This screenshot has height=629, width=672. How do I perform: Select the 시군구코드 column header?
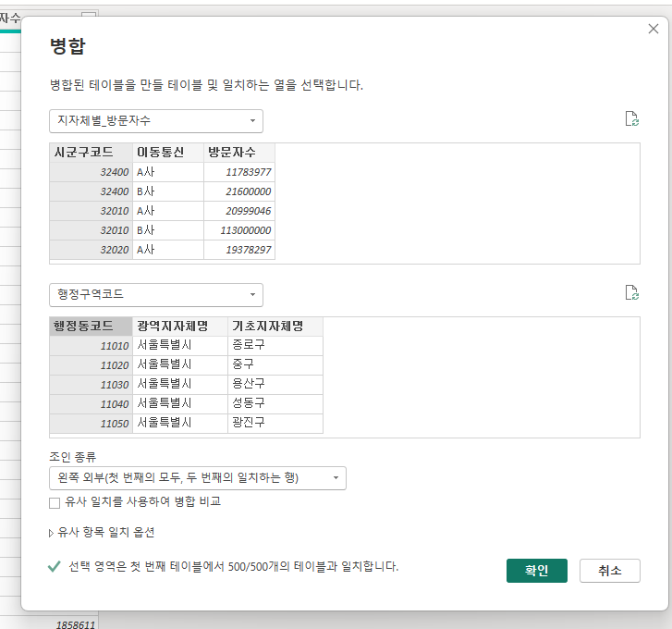tap(91, 153)
